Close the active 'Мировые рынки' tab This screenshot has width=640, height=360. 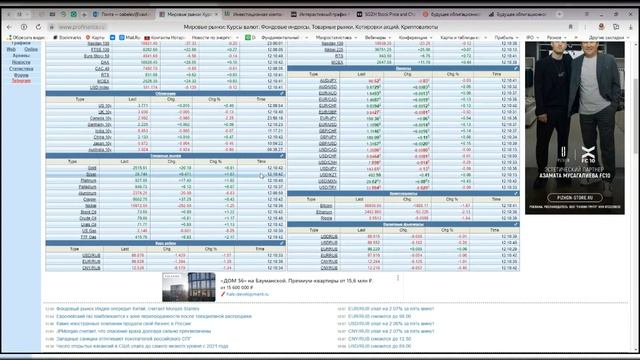click(216, 14)
